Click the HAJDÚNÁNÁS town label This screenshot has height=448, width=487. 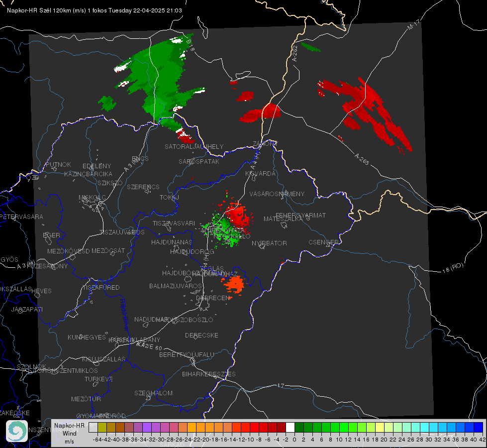coord(172,242)
